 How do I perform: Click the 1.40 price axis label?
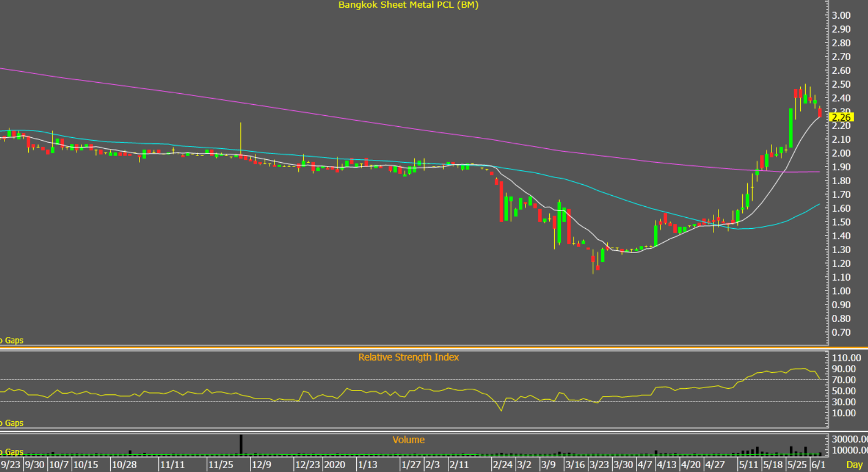click(x=842, y=236)
